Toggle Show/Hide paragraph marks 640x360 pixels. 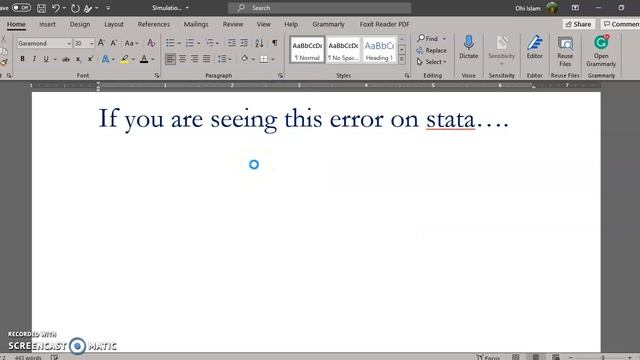coord(275,42)
